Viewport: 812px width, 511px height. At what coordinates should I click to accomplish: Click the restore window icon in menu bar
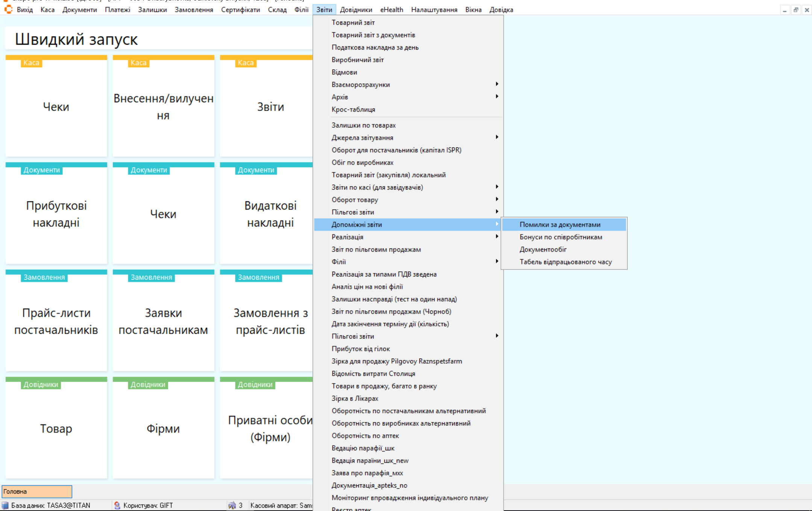(795, 10)
